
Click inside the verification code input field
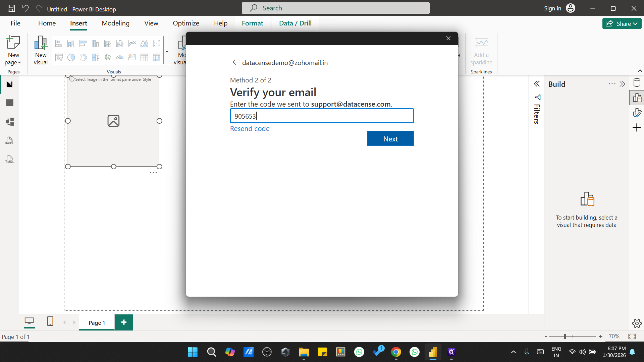coord(321,116)
